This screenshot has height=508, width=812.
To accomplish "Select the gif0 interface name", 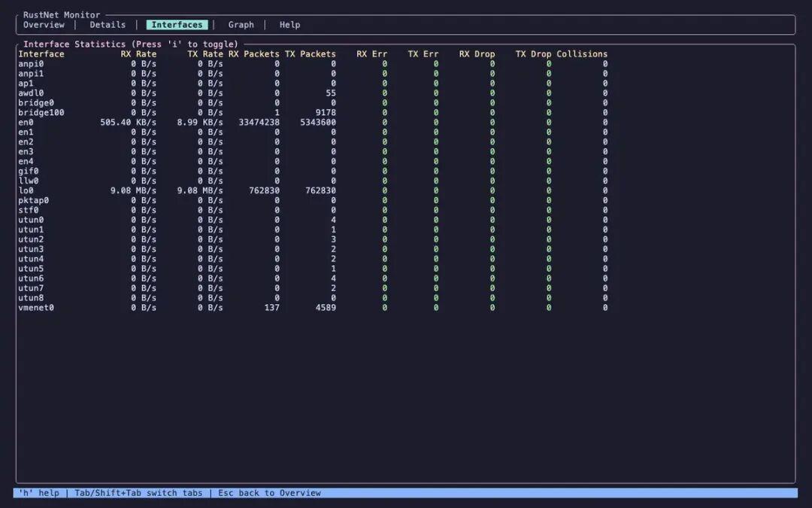I will click(x=29, y=171).
